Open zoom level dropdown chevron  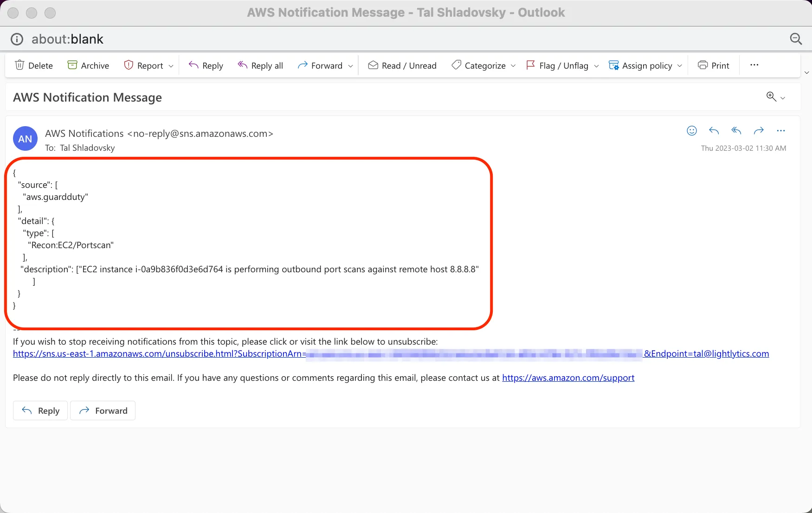pos(783,98)
